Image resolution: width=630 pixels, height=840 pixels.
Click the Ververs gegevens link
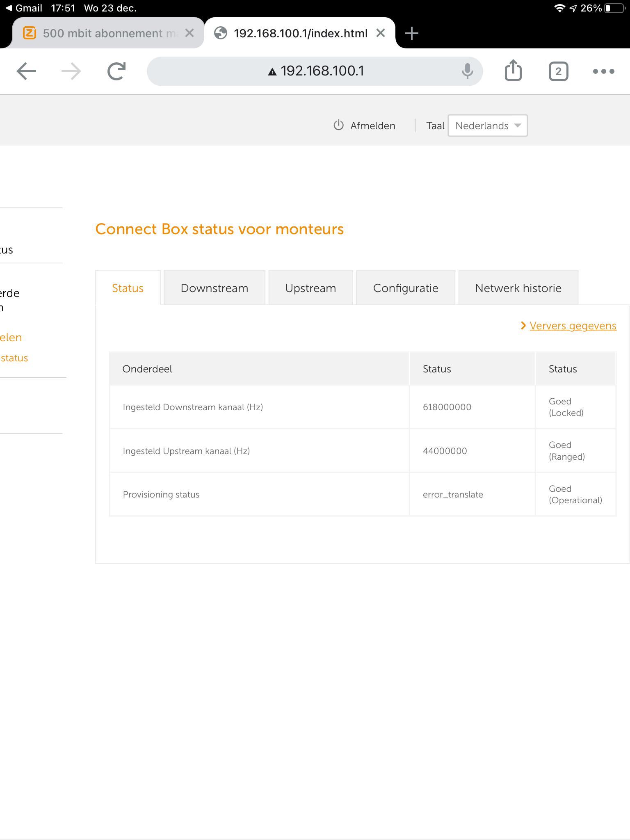click(573, 326)
